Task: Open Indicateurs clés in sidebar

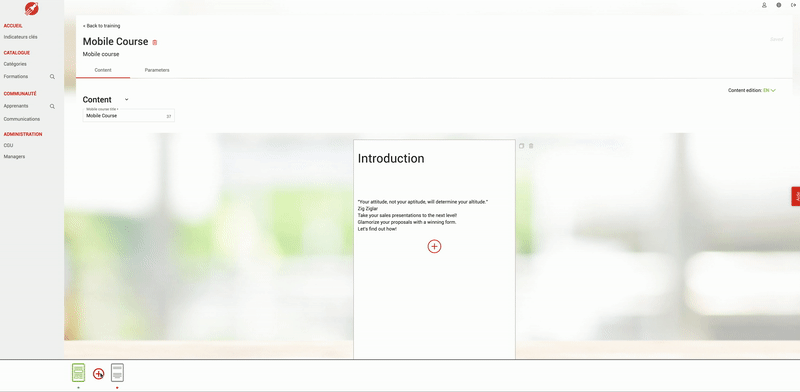Action: (x=20, y=37)
